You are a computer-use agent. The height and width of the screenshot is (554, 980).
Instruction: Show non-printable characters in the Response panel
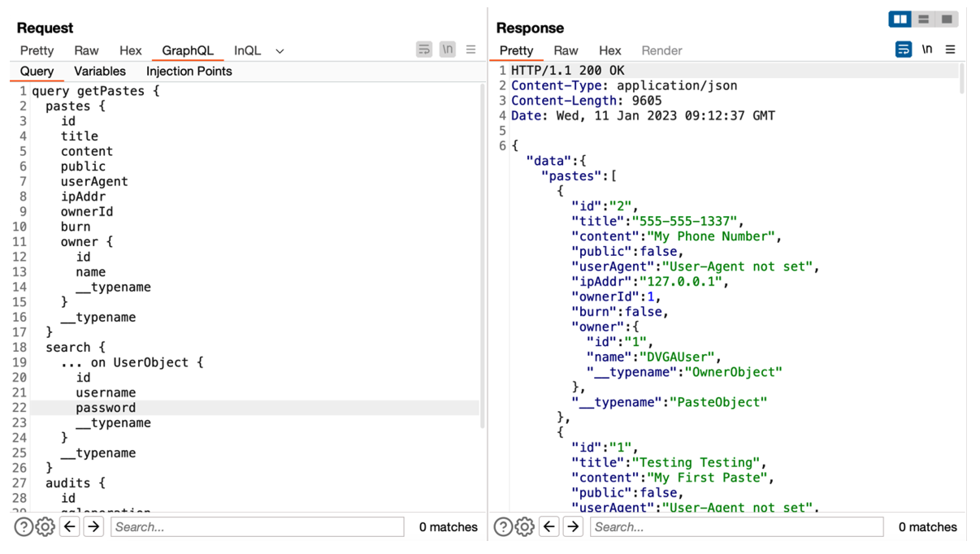927,50
